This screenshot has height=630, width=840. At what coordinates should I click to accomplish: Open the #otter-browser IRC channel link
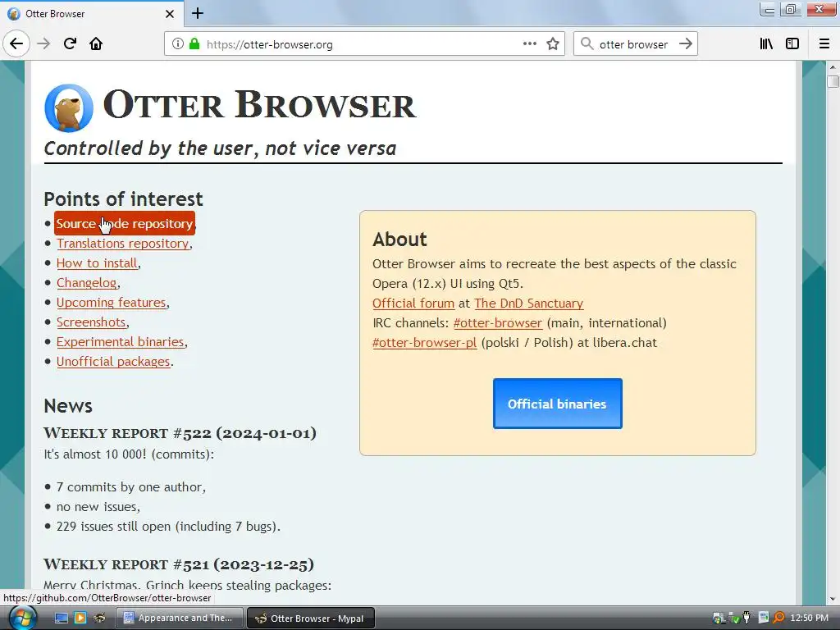(498, 323)
